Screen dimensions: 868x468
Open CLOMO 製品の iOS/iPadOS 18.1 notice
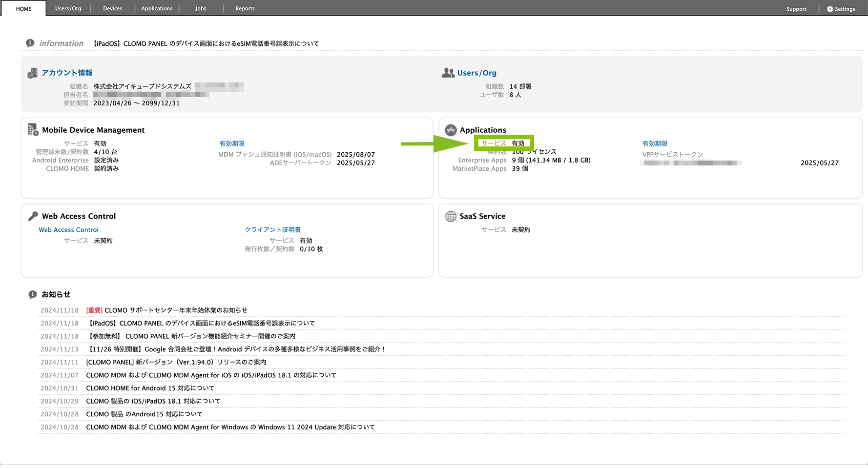pyautogui.click(x=153, y=401)
